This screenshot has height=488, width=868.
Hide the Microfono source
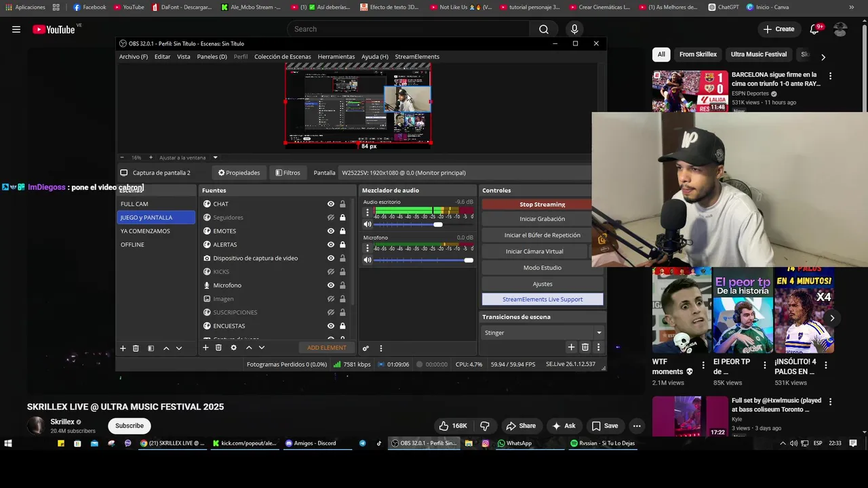(331, 285)
